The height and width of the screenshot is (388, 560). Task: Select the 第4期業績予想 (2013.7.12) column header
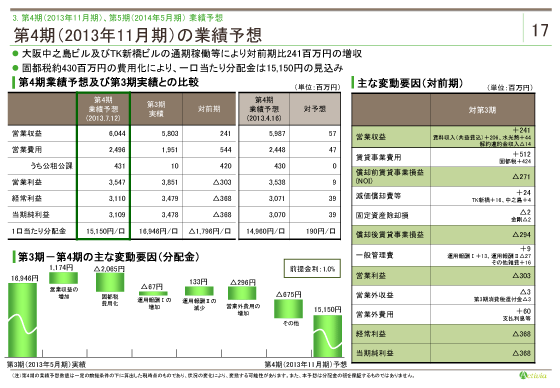[103, 109]
